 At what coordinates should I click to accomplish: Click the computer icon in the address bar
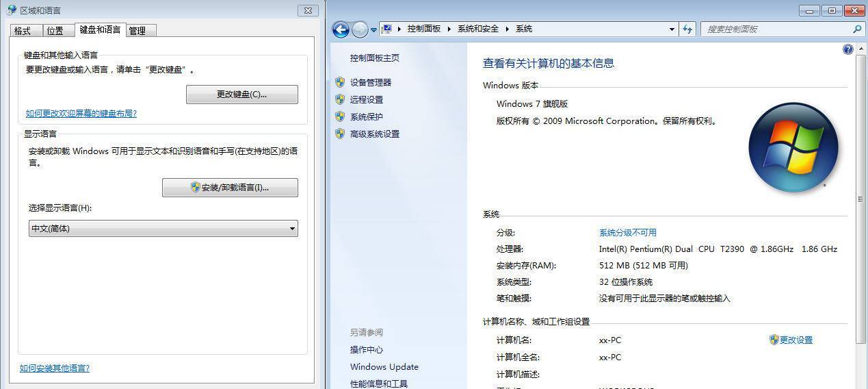point(386,29)
